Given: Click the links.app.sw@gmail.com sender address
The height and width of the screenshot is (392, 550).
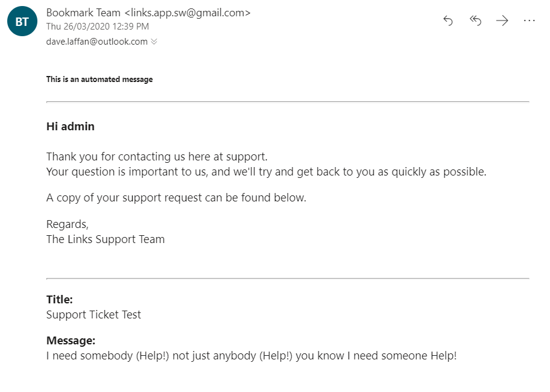Looking at the screenshot, I should pyautogui.click(x=187, y=13).
